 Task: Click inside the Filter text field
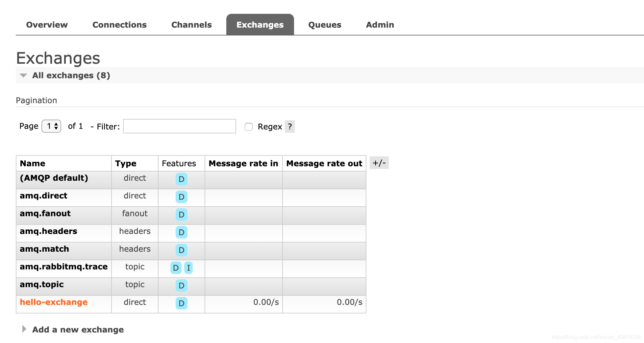tap(179, 126)
